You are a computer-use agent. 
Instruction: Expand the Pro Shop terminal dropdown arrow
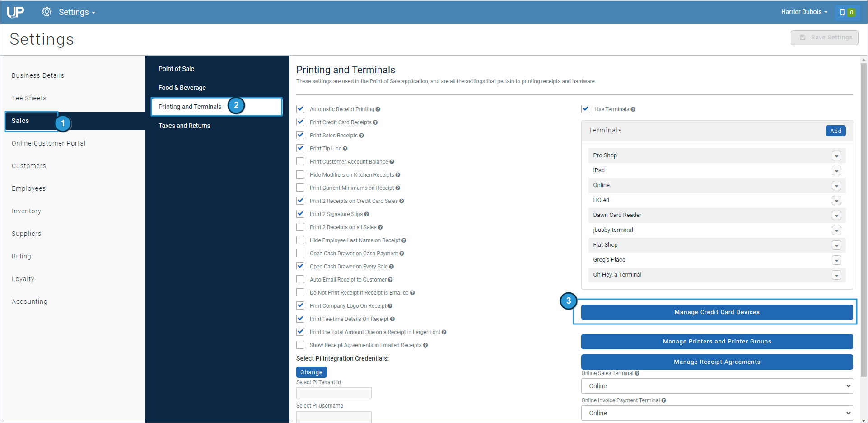pos(836,156)
